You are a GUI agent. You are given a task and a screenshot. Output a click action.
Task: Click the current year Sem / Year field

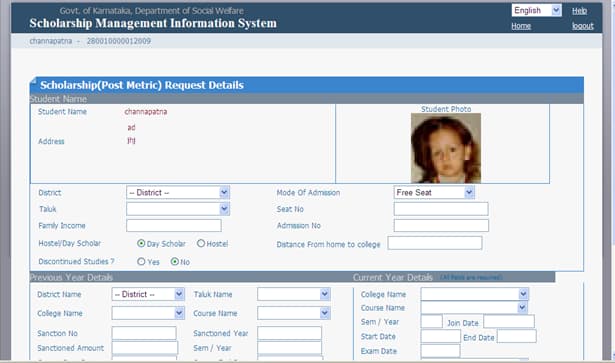click(431, 321)
